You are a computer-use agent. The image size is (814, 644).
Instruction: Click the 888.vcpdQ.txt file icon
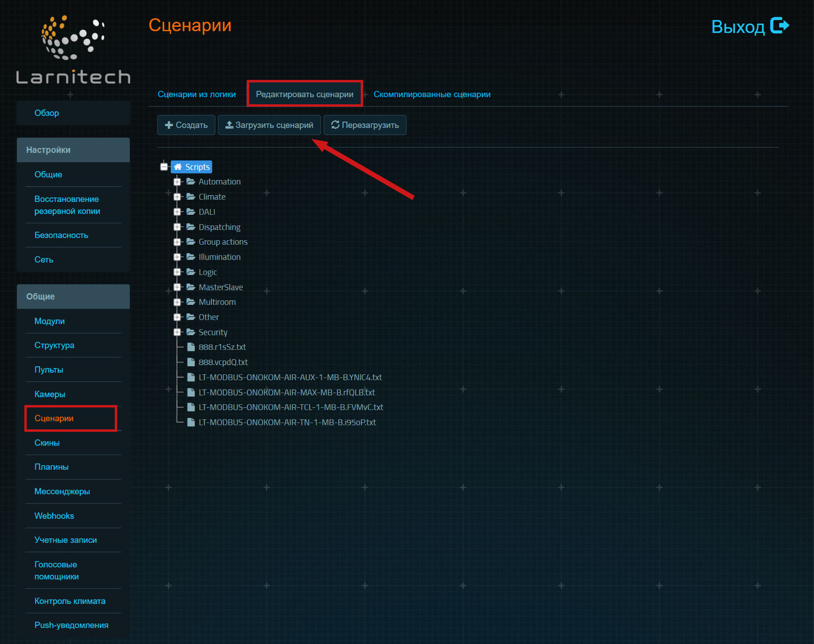coord(191,362)
